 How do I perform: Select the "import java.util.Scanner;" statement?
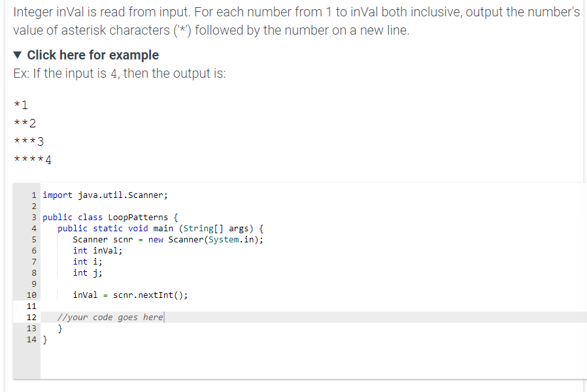[105, 195]
